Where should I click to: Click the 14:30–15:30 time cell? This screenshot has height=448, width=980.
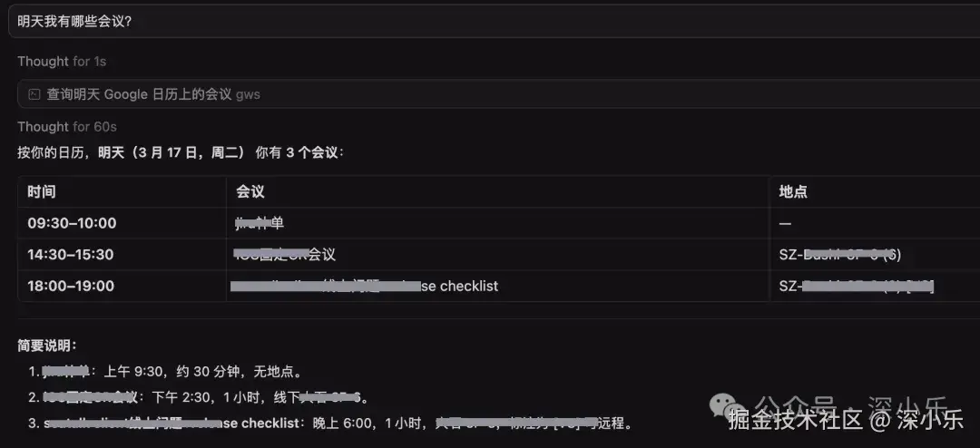coord(71,255)
